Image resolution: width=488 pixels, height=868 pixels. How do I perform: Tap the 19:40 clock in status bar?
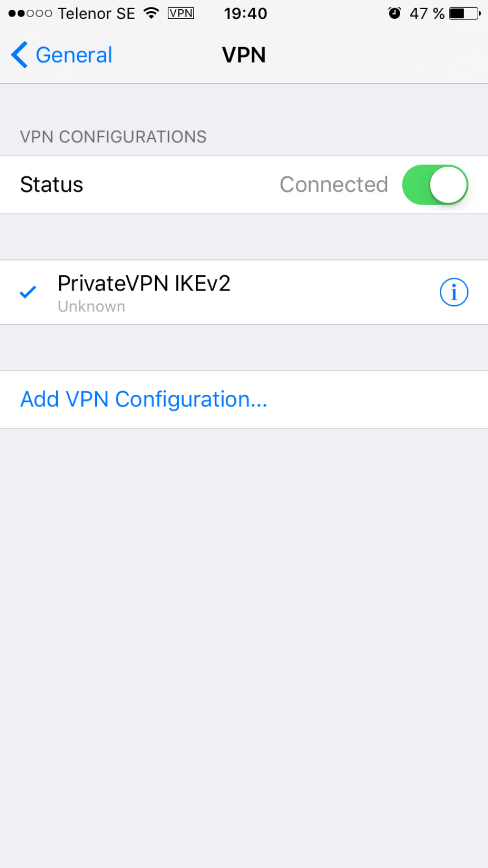pyautogui.click(x=245, y=13)
